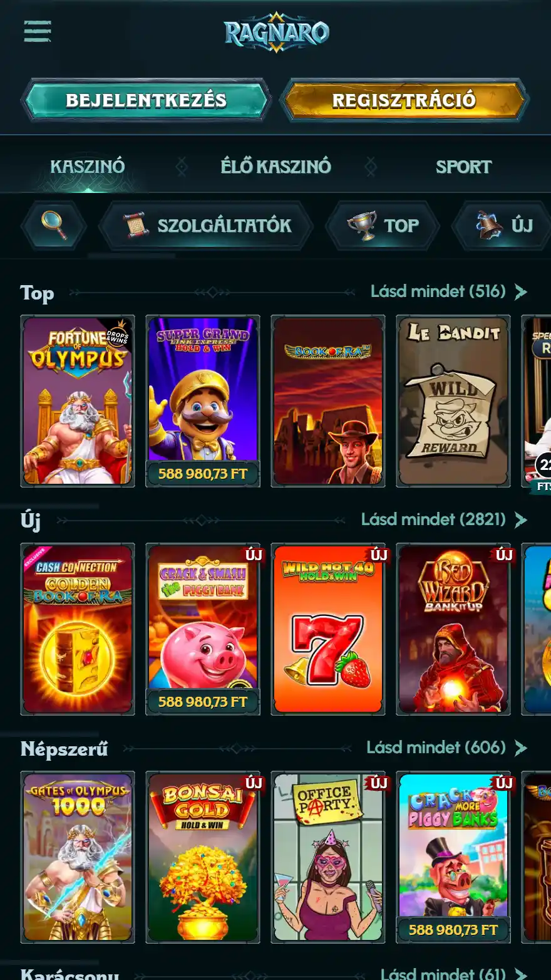This screenshot has width=551, height=980.
Task: Launch the Le Bandit game thumbnail
Action: pos(453,401)
